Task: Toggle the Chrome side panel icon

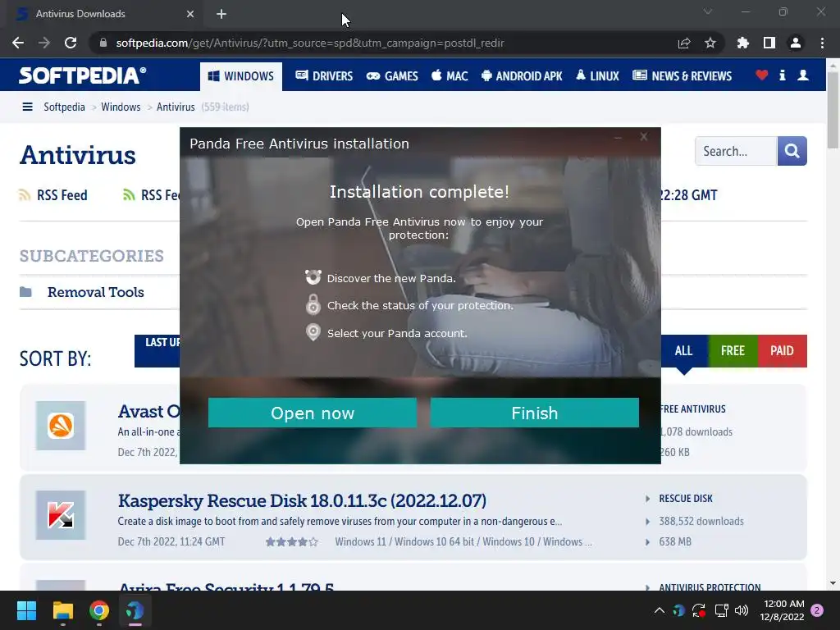Action: coord(769,43)
